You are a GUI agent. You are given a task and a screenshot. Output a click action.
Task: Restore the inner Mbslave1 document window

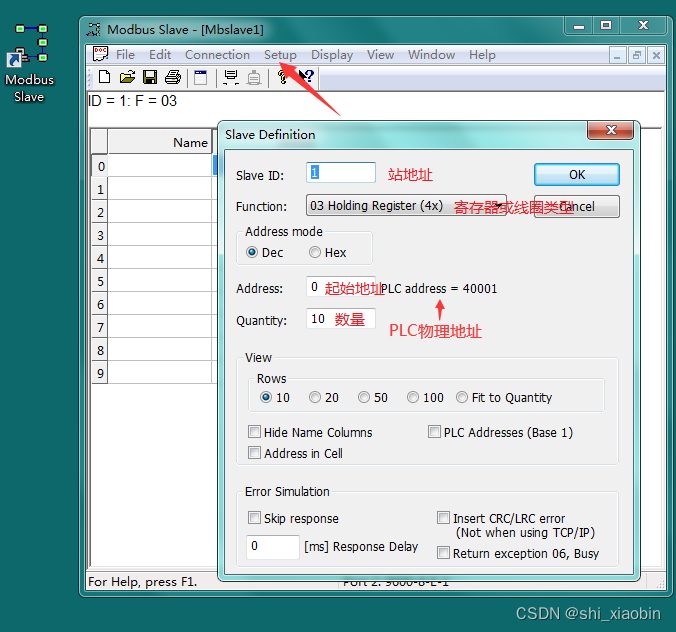pyautogui.click(x=637, y=56)
